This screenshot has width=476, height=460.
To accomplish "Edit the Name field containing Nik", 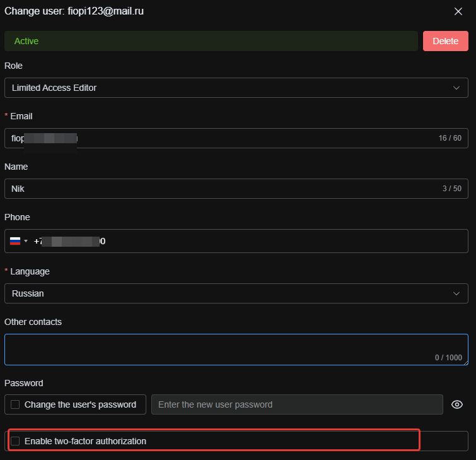I will pyautogui.click(x=236, y=189).
